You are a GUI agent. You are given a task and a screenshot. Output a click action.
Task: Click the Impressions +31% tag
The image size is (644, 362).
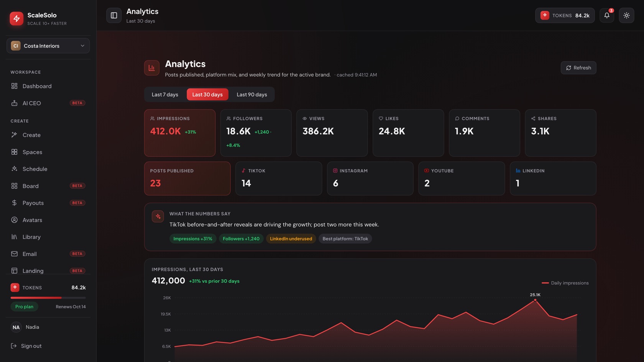pos(193,239)
